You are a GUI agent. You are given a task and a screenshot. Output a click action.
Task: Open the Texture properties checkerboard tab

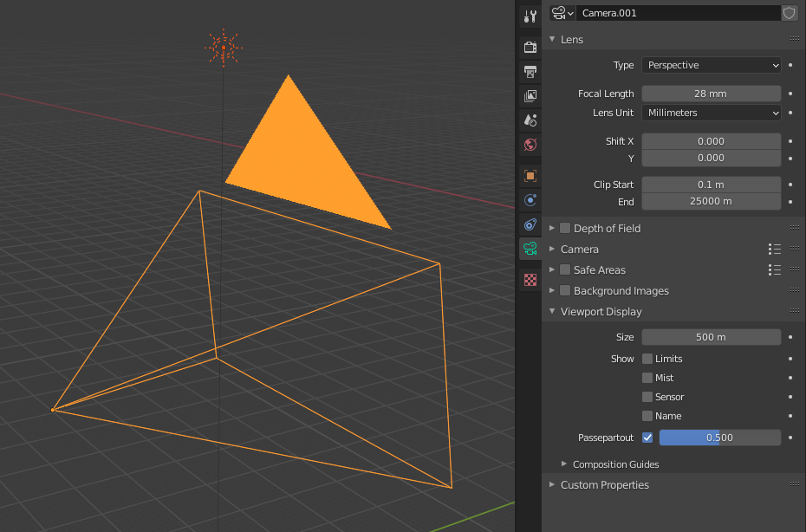(x=530, y=280)
